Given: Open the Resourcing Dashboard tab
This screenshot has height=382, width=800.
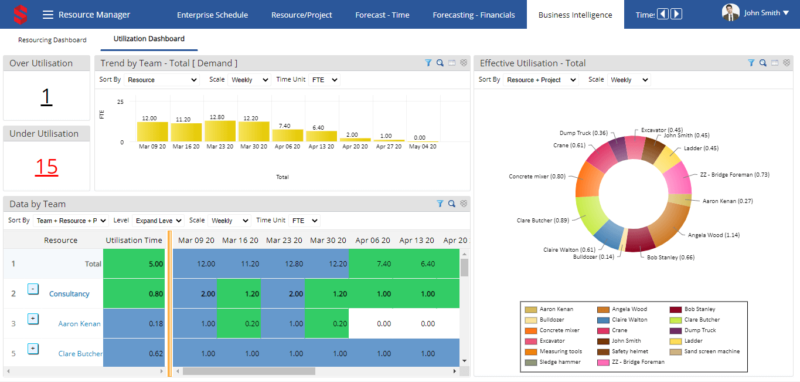Looking at the screenshot, I should pos(52,40).
